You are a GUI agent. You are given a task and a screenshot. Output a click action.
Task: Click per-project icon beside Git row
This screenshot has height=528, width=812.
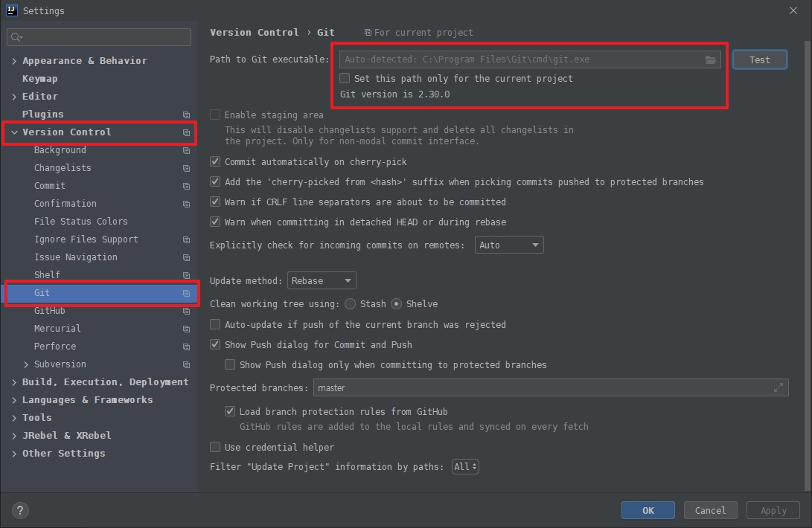186,294
